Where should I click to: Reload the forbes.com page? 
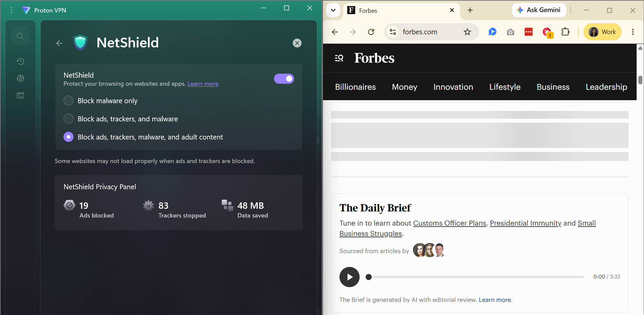point(371,32)
